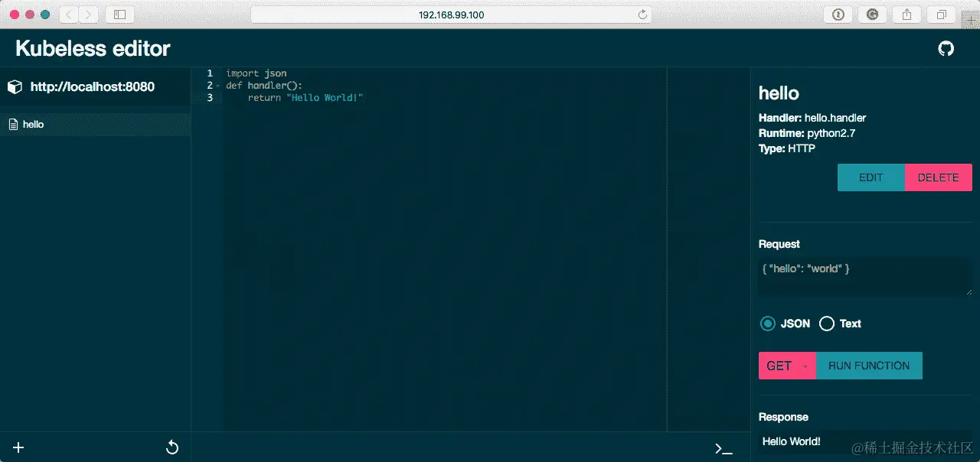The image size is (980, 462).
Task: Click the password manager extension icon
Action: [x=838, y=15]
